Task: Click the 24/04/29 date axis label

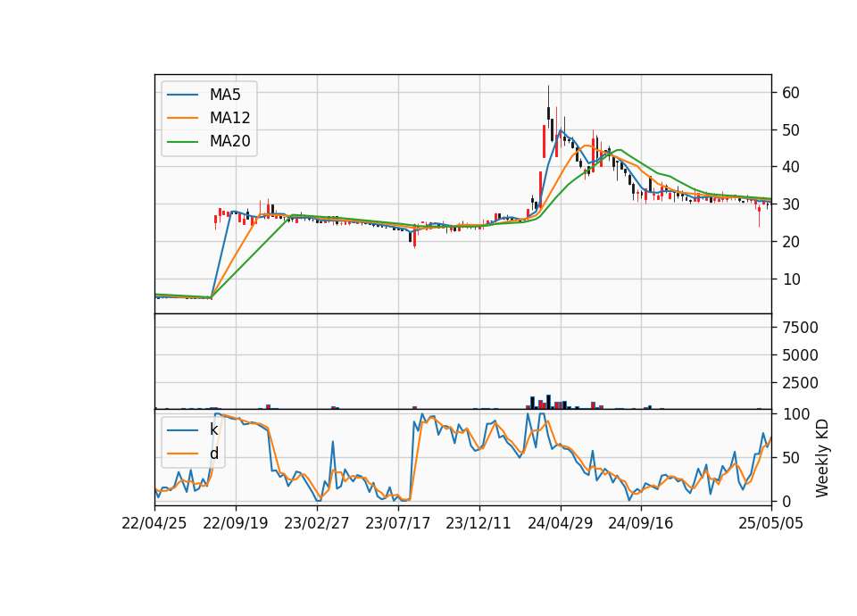Action: coord(561,524)
